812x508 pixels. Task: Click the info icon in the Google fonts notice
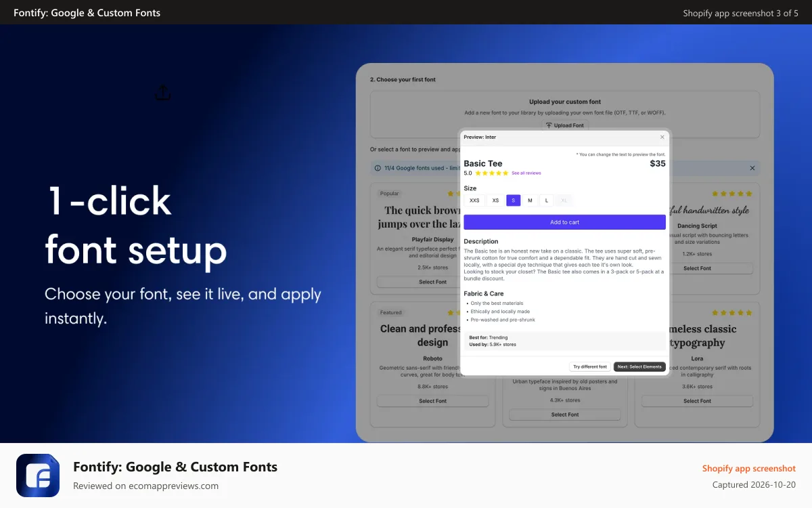(x=378, y=168)
